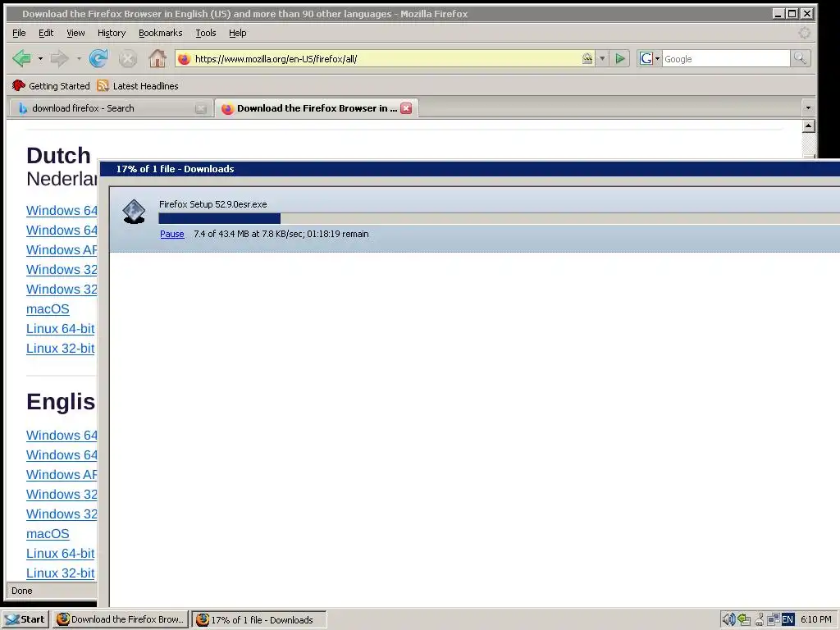The width and height of the screenshot is (840, 630).
Task: Click the download progress bar
Action: (x=499, y=218)
